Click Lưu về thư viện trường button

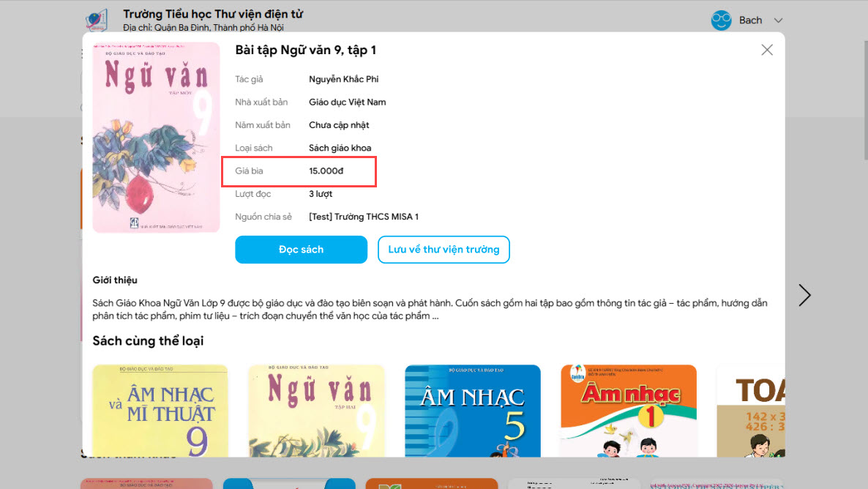pos(444,249)
